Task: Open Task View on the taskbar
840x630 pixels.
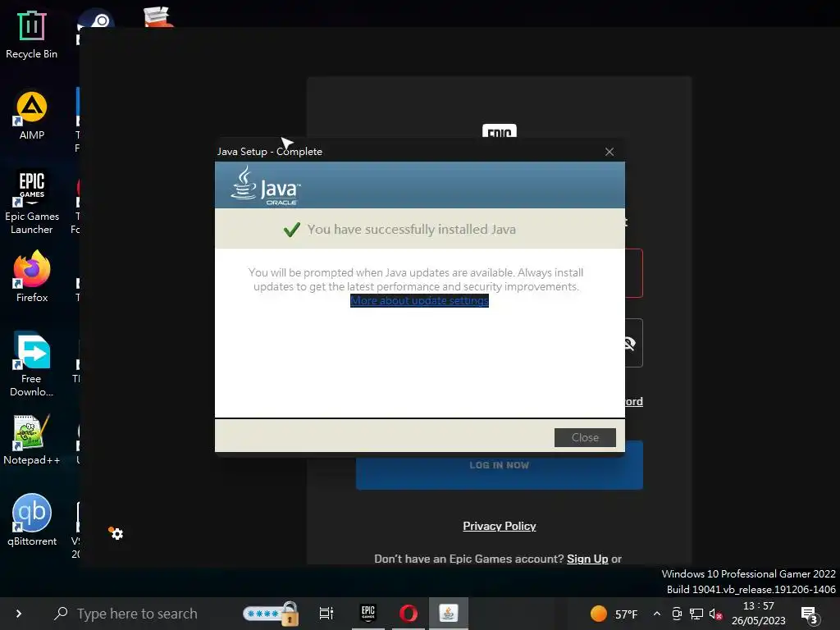Action: pos(326,613)
